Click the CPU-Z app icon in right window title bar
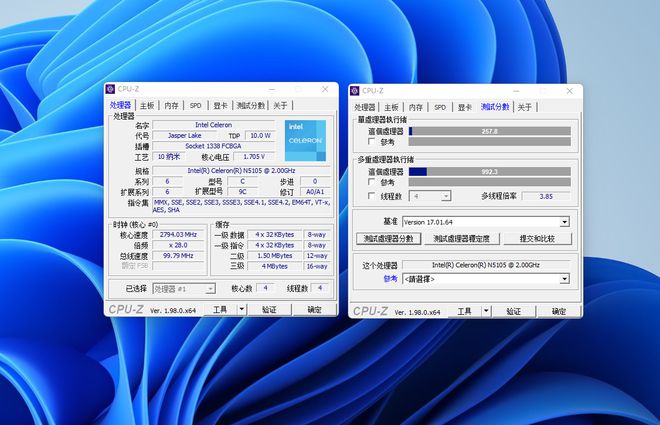The image size is (660, 425). pos(355,90)
